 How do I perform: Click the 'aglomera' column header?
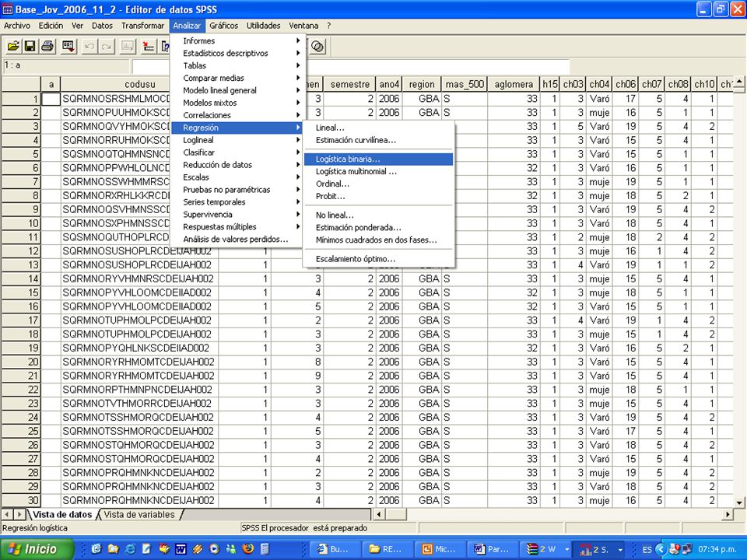tap(514, 84)
